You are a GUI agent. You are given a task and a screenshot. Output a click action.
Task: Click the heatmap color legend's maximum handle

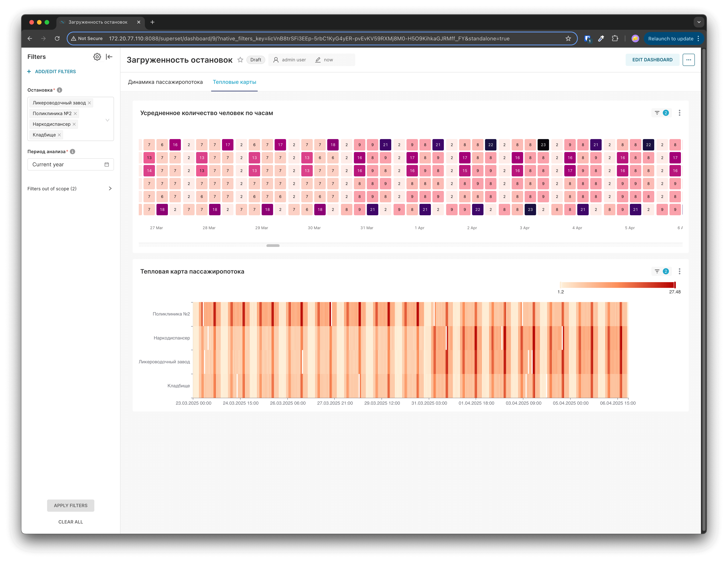[x=675, y=285]
